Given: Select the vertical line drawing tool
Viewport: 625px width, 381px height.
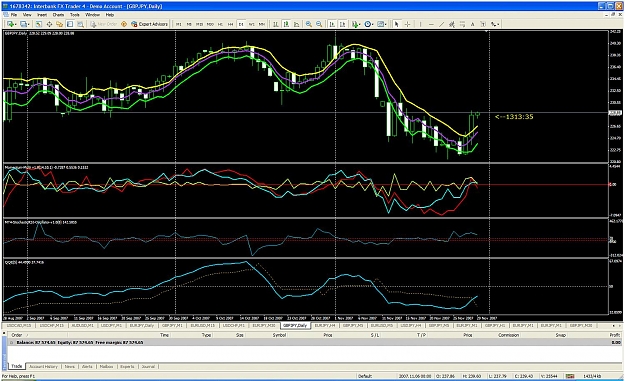Looking at the screenshot, I should click(421, 24).
